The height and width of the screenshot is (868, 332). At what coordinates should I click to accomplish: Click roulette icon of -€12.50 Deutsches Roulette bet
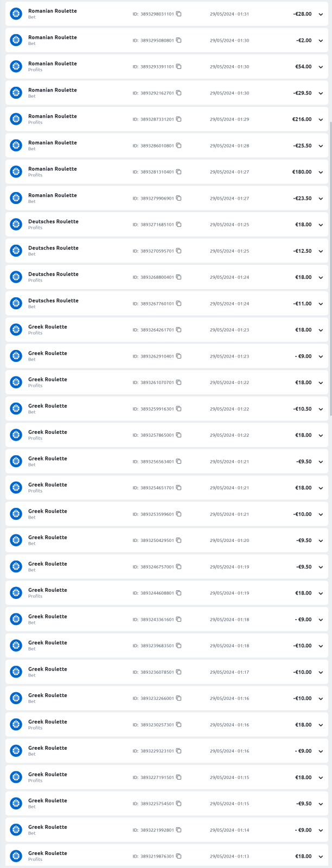tap(16, 251)
